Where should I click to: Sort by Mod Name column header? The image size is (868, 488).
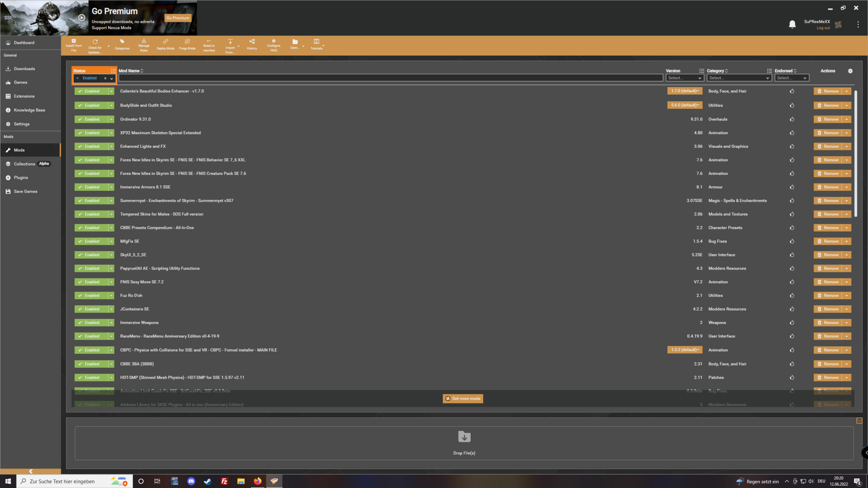131,71
